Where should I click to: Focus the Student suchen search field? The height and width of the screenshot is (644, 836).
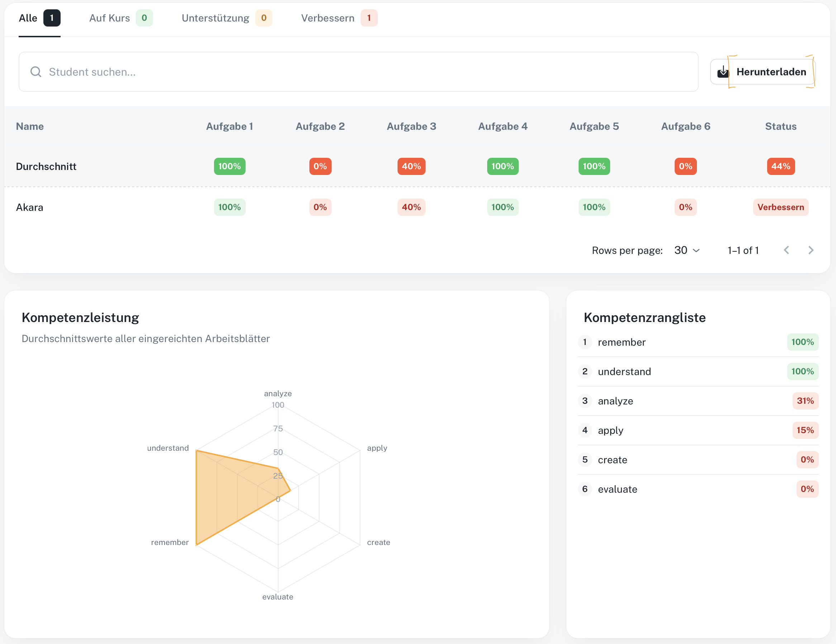tap(358, 72)
